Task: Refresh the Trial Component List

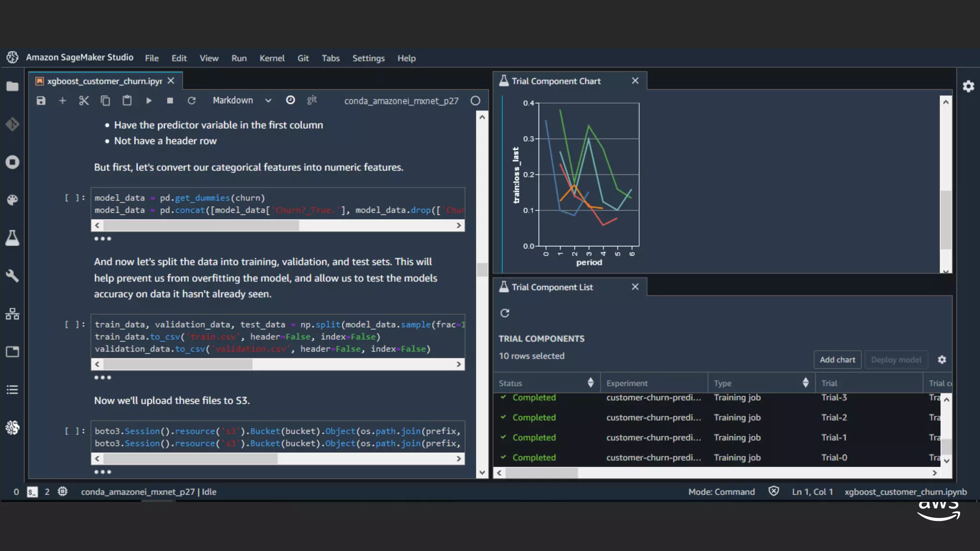Action: [x=505, y=313]
